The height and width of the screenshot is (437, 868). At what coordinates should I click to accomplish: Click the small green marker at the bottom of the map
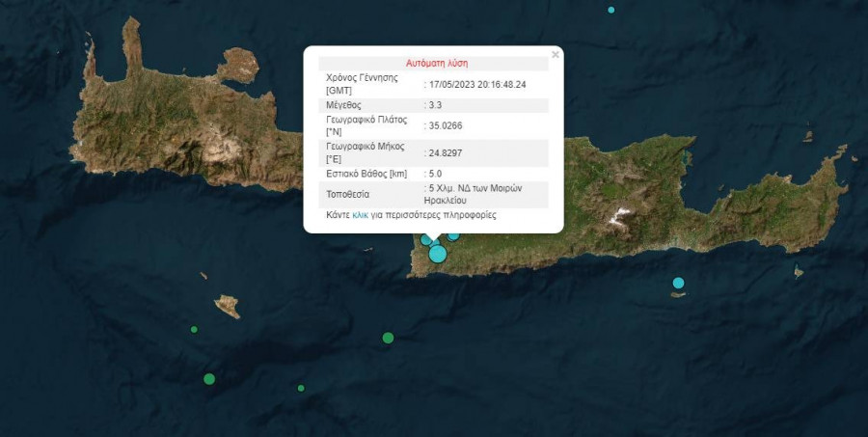301,388
